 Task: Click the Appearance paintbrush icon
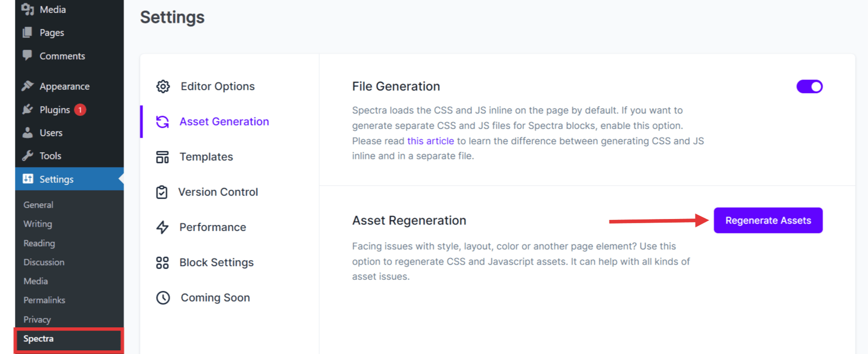[28, 86]
